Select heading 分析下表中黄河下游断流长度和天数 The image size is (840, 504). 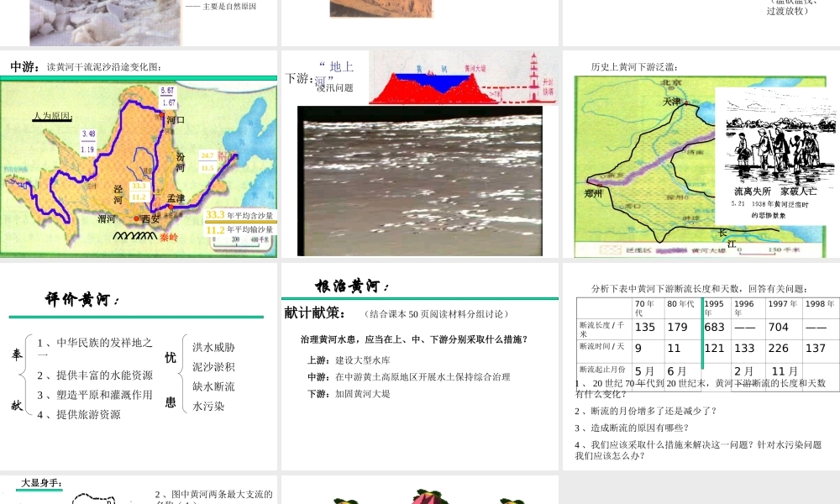click(x=699, y=289)
